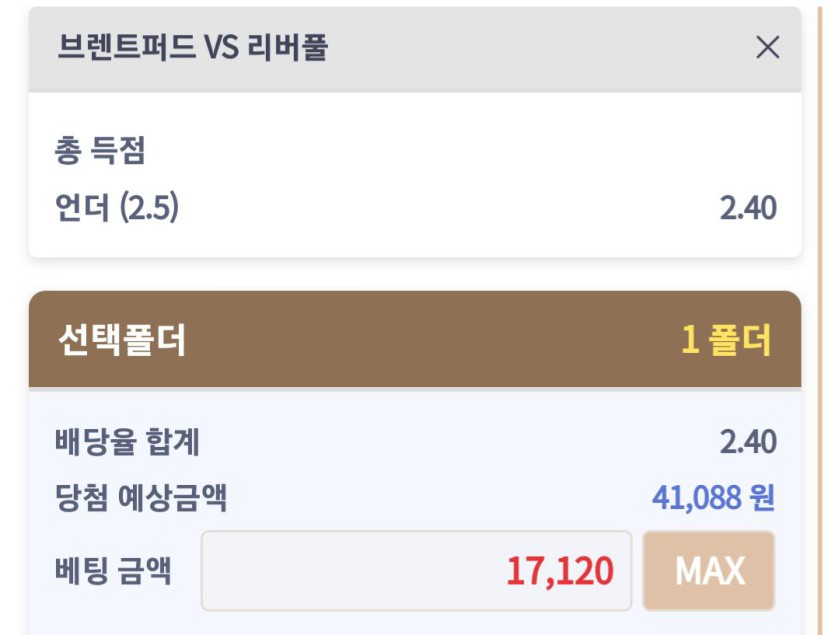
Task: Click the yellow 1 폴더 counter
Action: pyautogui.click(x=726, y=341)
